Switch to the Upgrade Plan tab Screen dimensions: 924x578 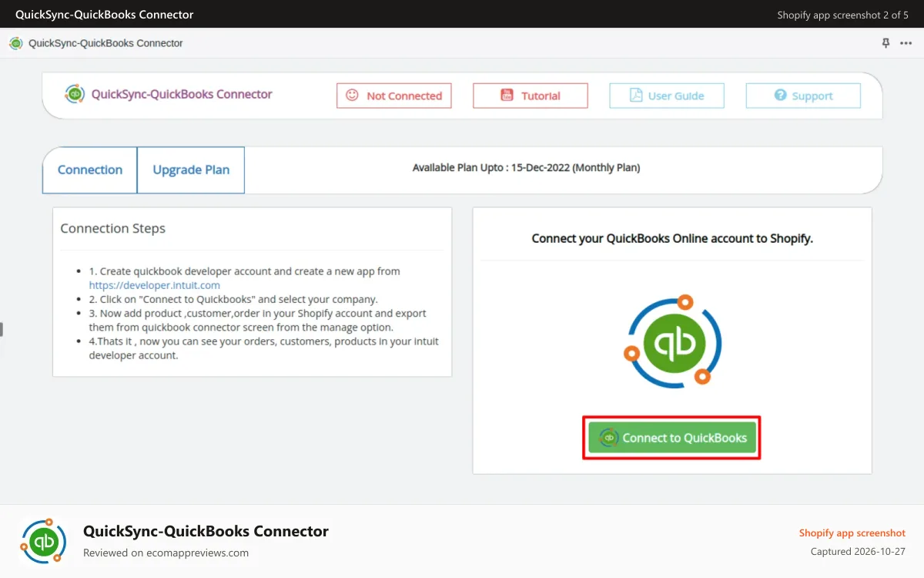(x=191, y=170)
